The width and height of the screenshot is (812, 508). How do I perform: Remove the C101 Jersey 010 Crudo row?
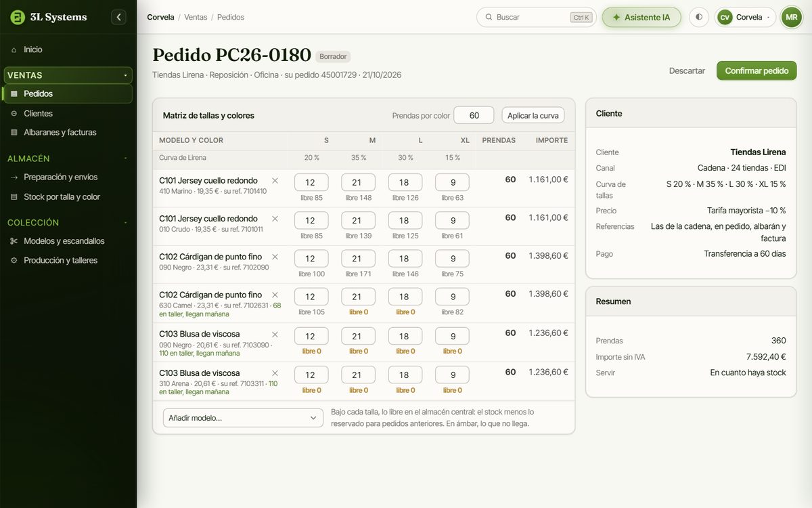click(275, 219)
